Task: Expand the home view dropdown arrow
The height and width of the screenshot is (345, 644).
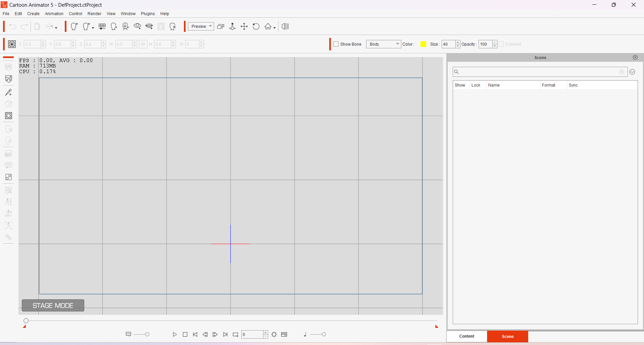Action: point(275,28)
